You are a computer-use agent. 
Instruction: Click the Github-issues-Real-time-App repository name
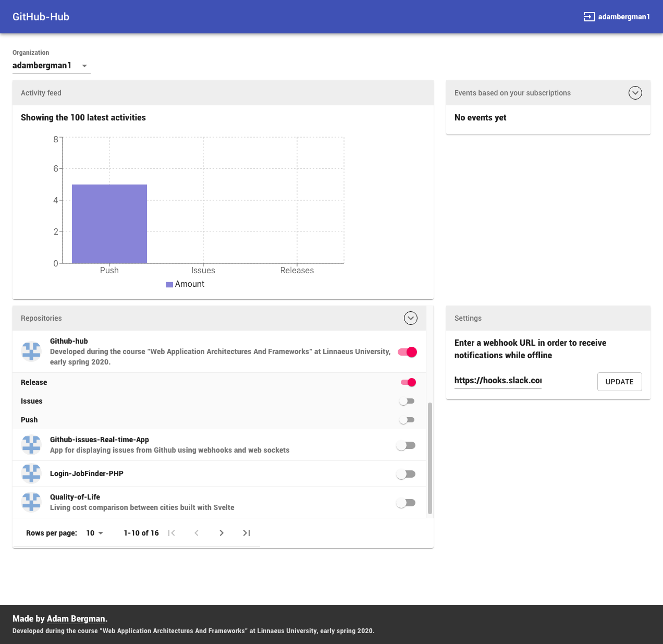tap(100, 440)
